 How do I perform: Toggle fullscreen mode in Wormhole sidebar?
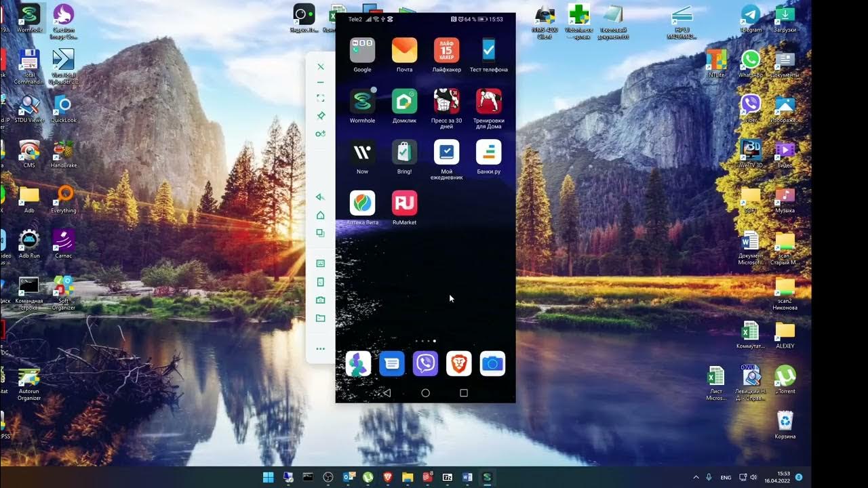tap(321, 98)
